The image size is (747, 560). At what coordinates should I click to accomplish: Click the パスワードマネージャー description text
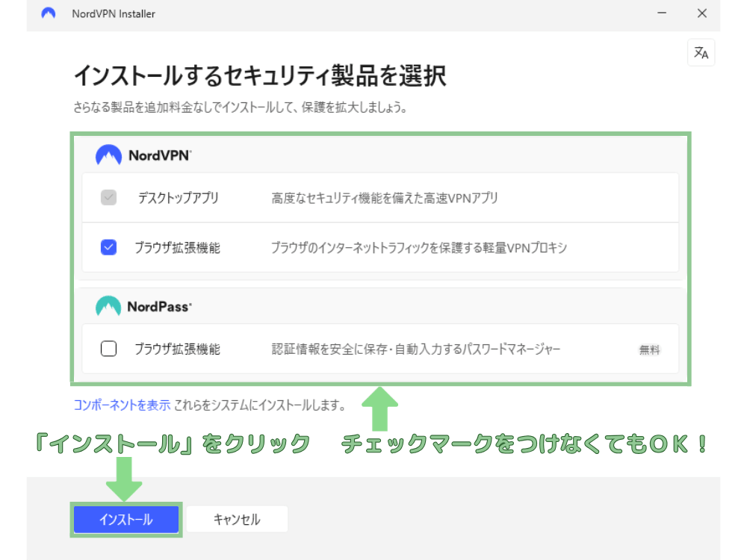click(416, 349)
